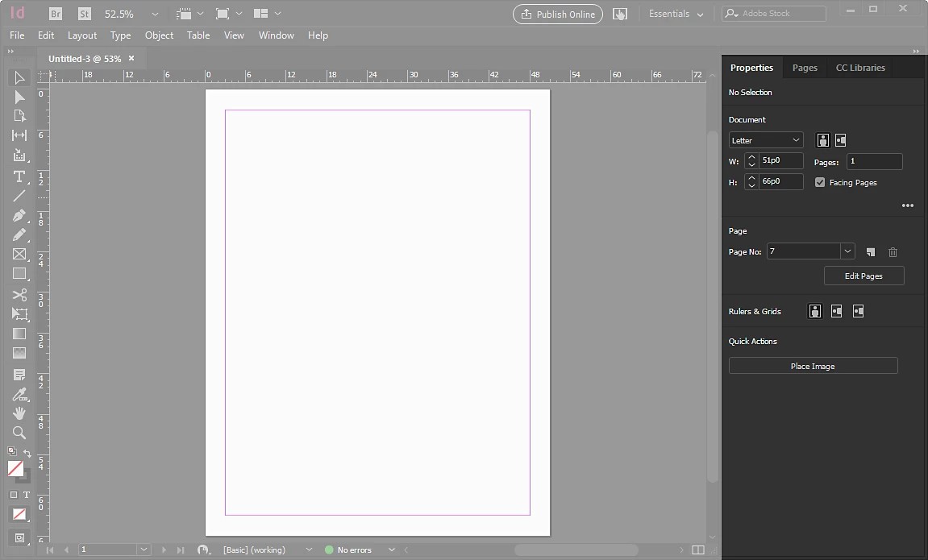Open the Window menu
The image size is (928, 560).
coord(277,35)
